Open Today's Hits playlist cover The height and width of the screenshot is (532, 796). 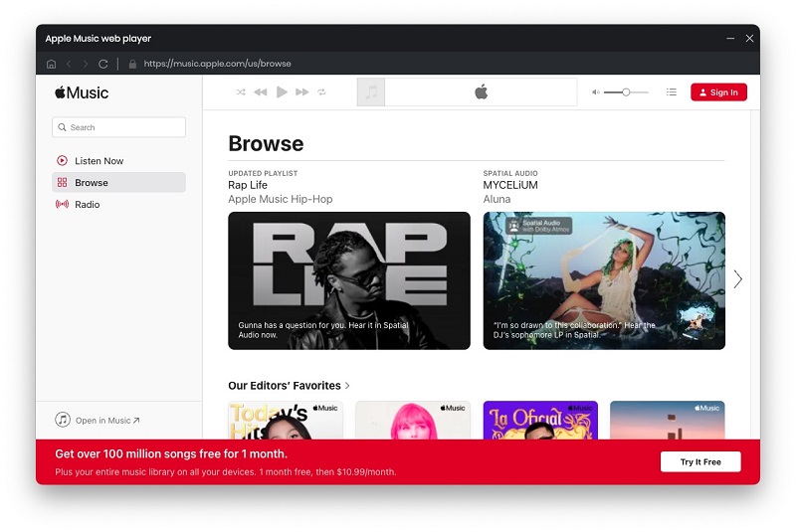286,421
